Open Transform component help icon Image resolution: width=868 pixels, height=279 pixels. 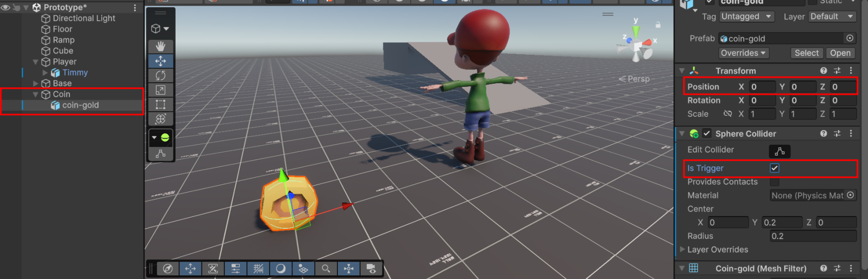pyautogui.click(x=823, y=71)
